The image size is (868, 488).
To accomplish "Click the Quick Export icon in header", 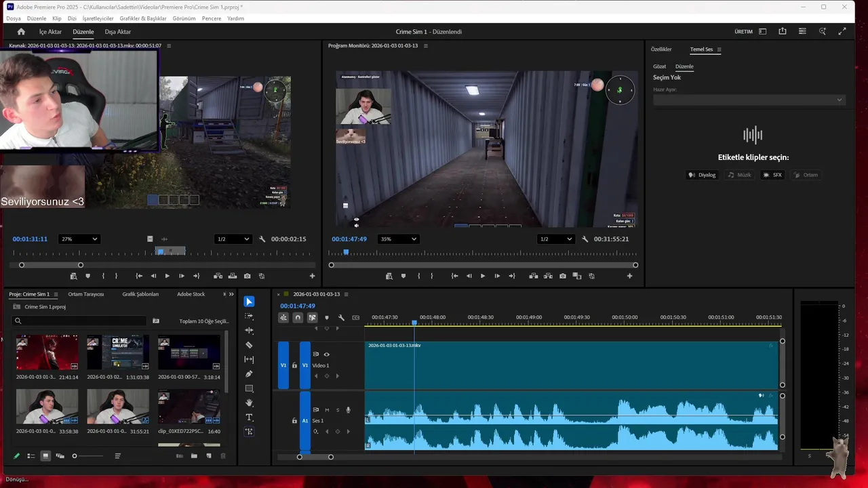I will (783, 31).
